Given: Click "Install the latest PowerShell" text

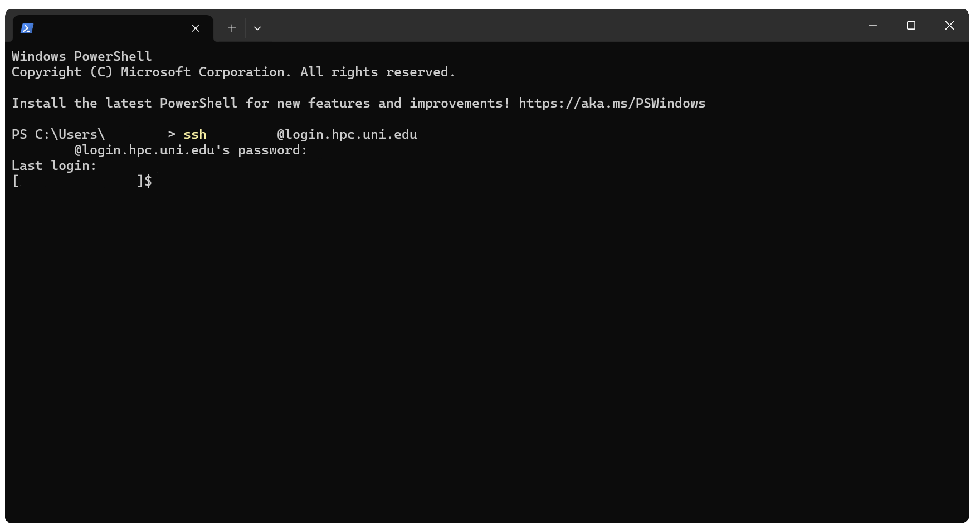Looking at the screenshot, I should 124,104.
